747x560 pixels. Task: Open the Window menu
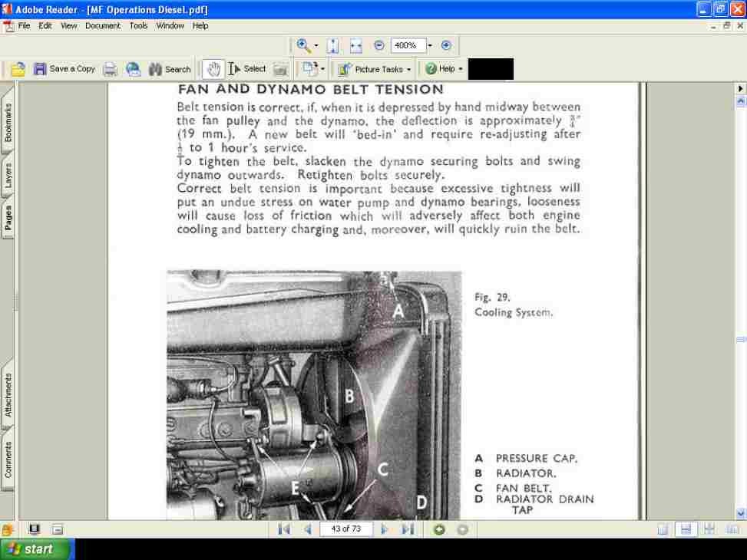coord(170,26)
